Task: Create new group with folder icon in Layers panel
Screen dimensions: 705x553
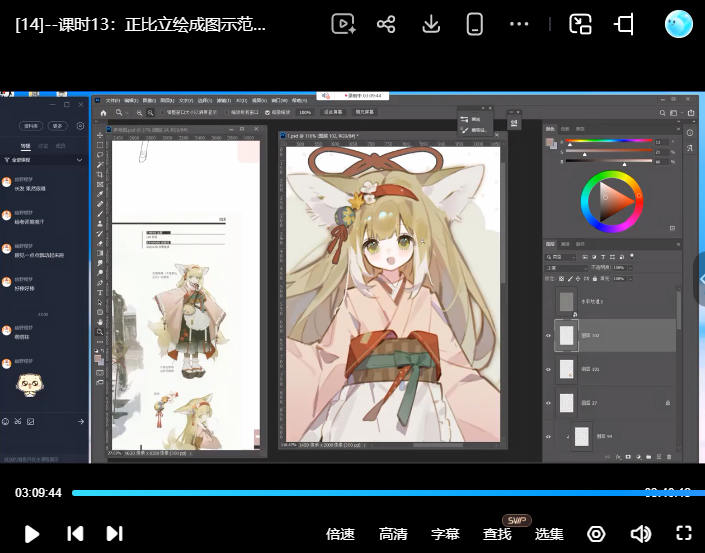Action: tap(648, 457)
